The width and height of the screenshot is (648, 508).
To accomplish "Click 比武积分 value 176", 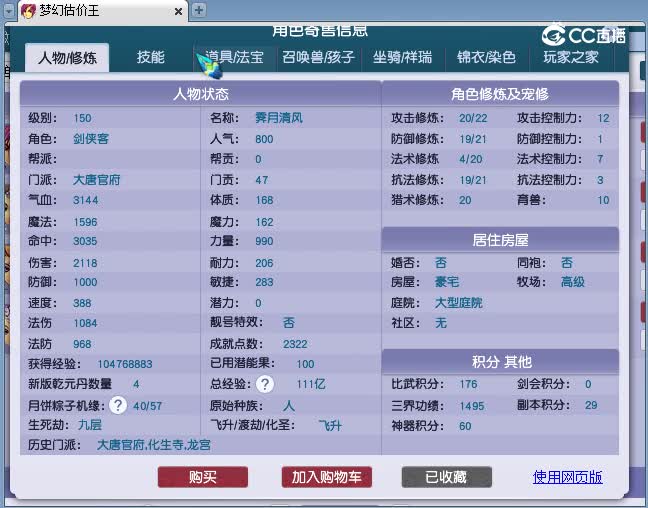I will tap(468, 384).
